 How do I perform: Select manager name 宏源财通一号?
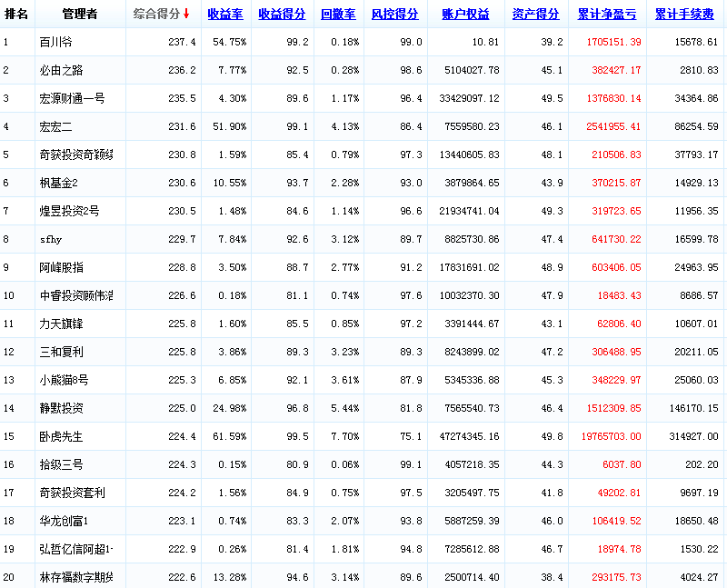72,98
